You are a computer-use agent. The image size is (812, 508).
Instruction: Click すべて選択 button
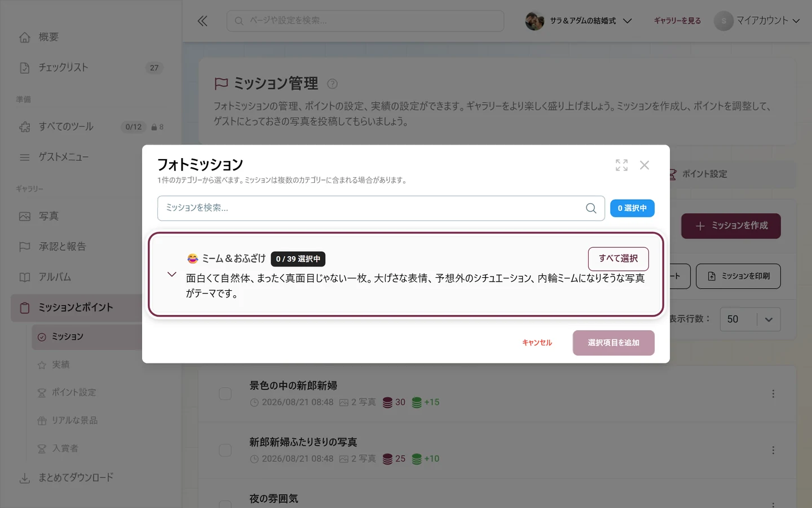pos(618,259)
